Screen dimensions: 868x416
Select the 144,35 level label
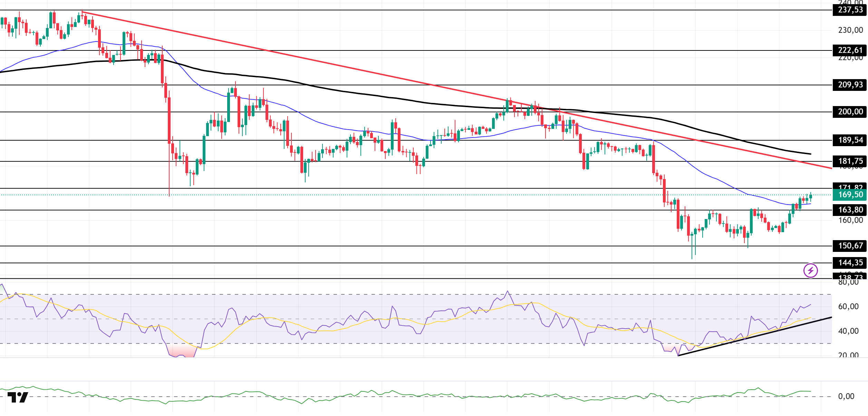pyautogui.click(x=850, y=263)
